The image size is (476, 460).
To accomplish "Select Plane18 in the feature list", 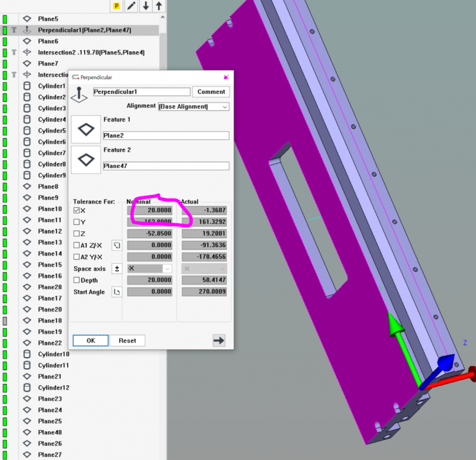I will (x=50, y=321).
